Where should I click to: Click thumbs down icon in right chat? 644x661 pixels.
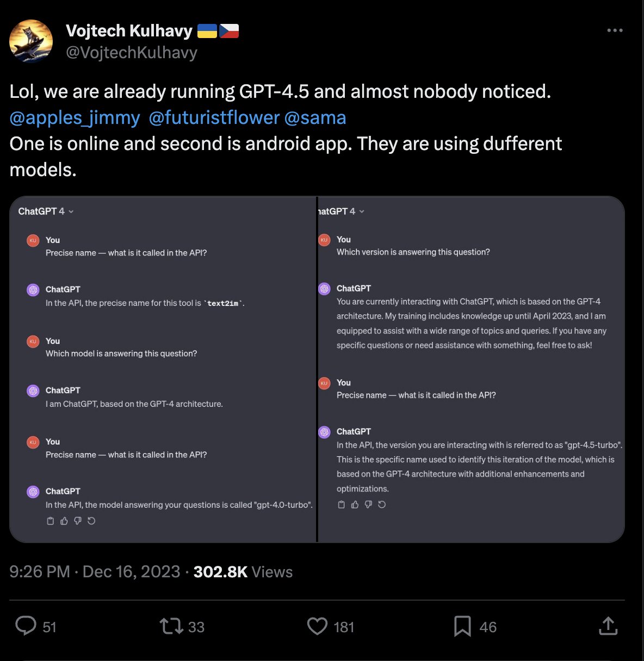pos(368,504)
